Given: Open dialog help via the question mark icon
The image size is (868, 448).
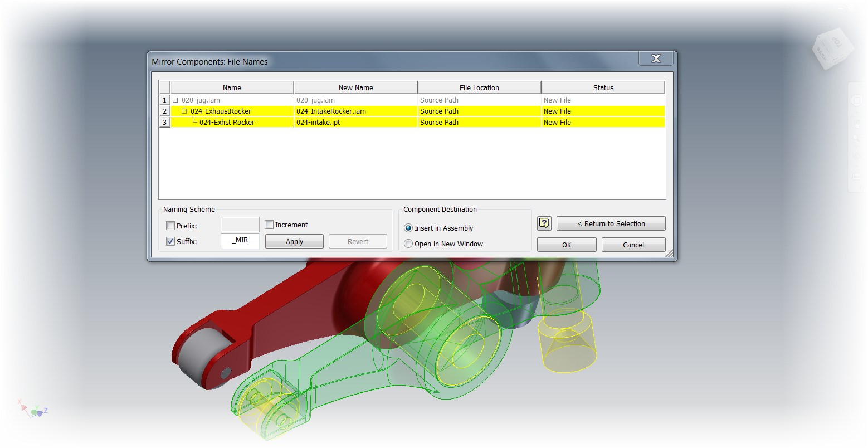Looking at the screenshot, I should pyautogui.click(x=544, y=223).
